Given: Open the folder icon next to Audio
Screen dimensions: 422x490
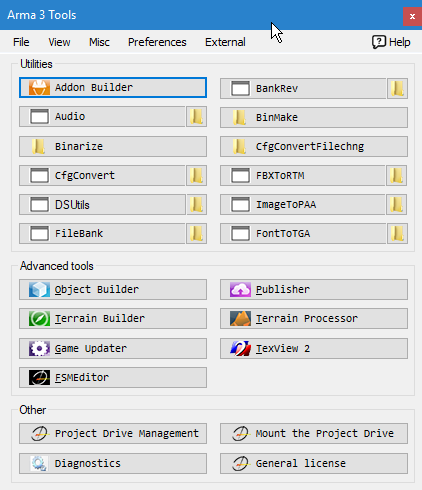Looking at the screenshot, I should 196,117.
